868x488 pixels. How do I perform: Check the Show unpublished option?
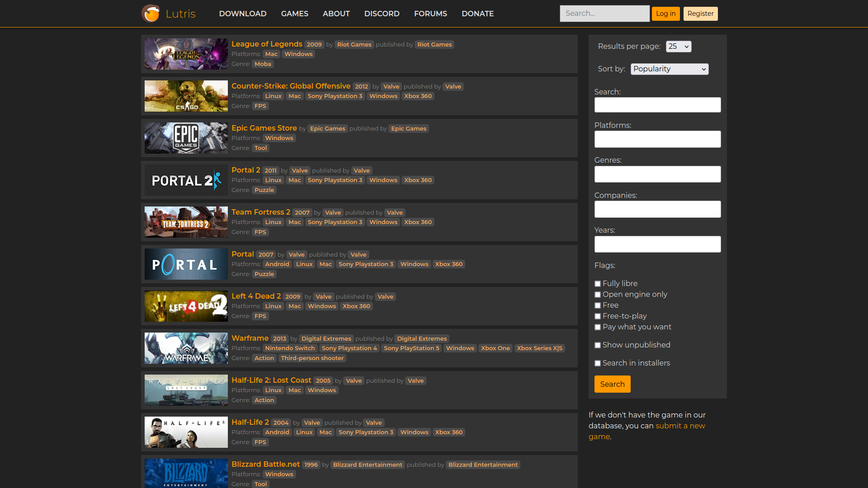coord(598,345)
